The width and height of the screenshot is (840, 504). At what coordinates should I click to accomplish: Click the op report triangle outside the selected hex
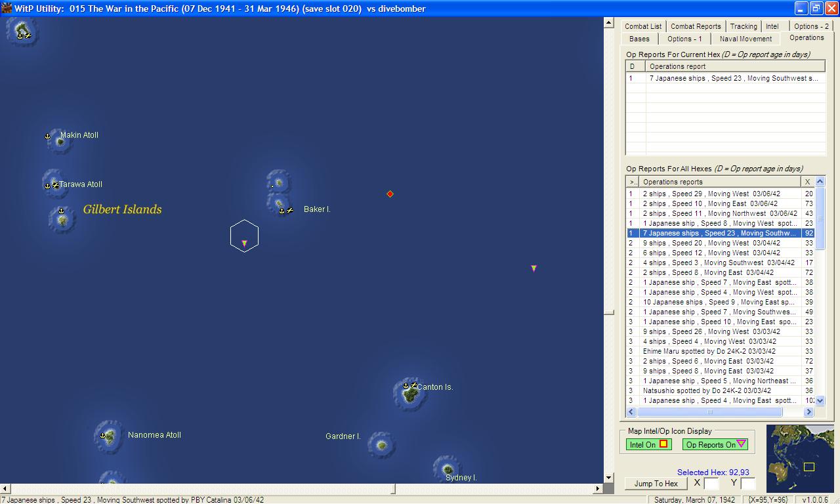tap(534, 268)
